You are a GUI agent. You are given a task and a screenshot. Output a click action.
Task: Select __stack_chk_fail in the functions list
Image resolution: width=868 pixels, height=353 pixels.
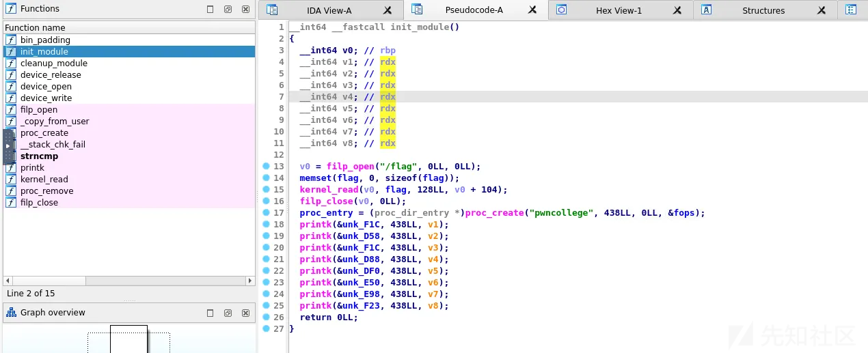[53, 145]
